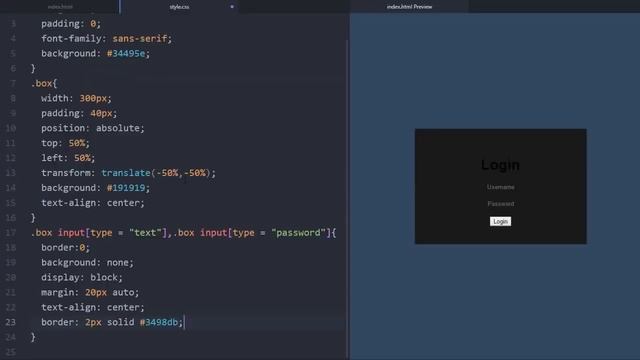The image size is (640, 360).
Task: Click the 'background: none;' line
Action: (x=87, y=262)
